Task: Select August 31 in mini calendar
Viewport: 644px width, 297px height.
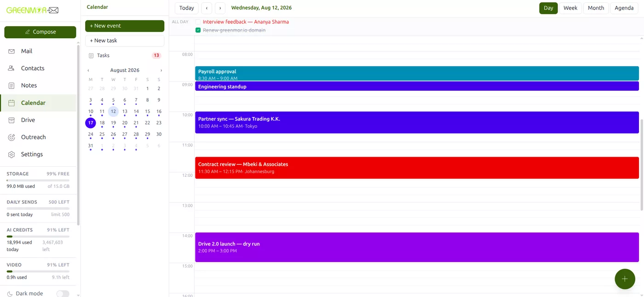Action: click(91, 146)
